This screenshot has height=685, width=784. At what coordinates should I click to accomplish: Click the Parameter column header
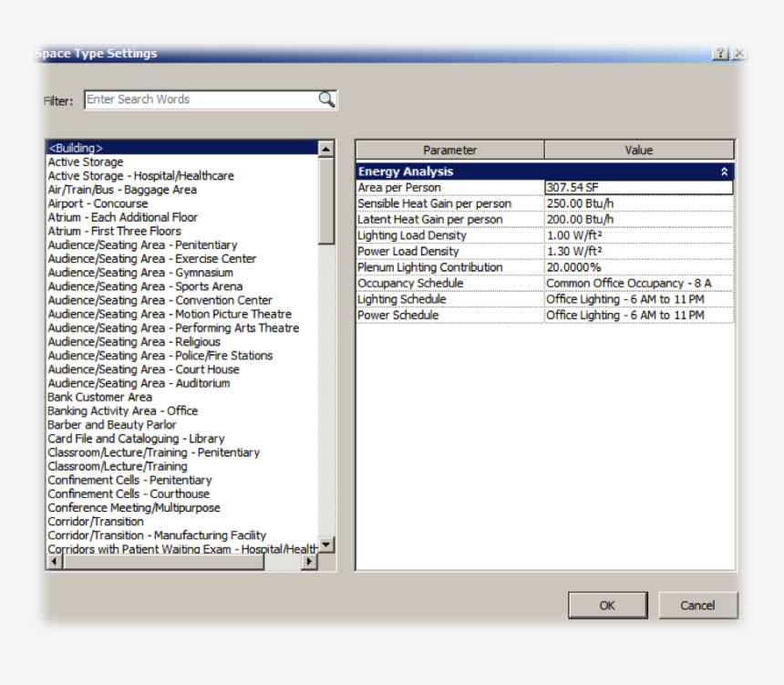tap(450, 150)
